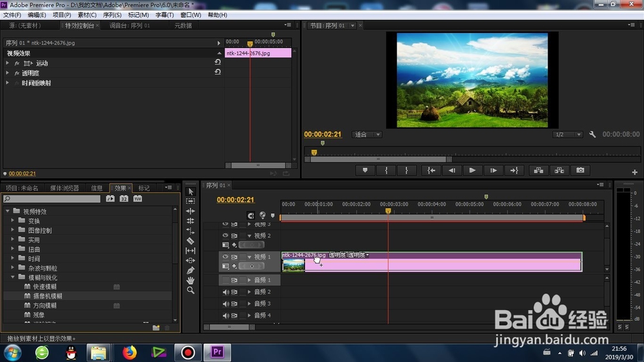This screenshot has height=362, width=644.
Task: Click the Extract button
Action: [x=560, y=171]
